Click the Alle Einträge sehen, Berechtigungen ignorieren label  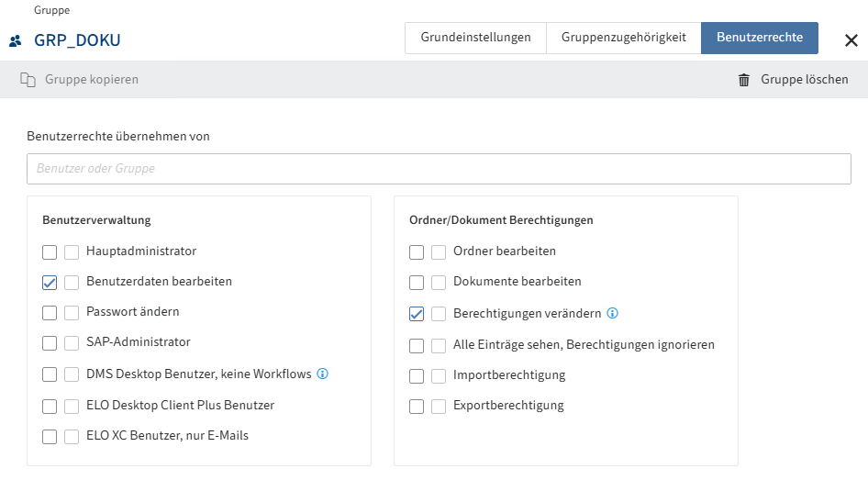584,345
